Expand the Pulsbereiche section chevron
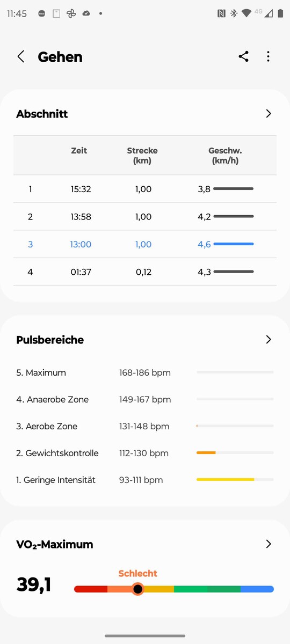 269,340
